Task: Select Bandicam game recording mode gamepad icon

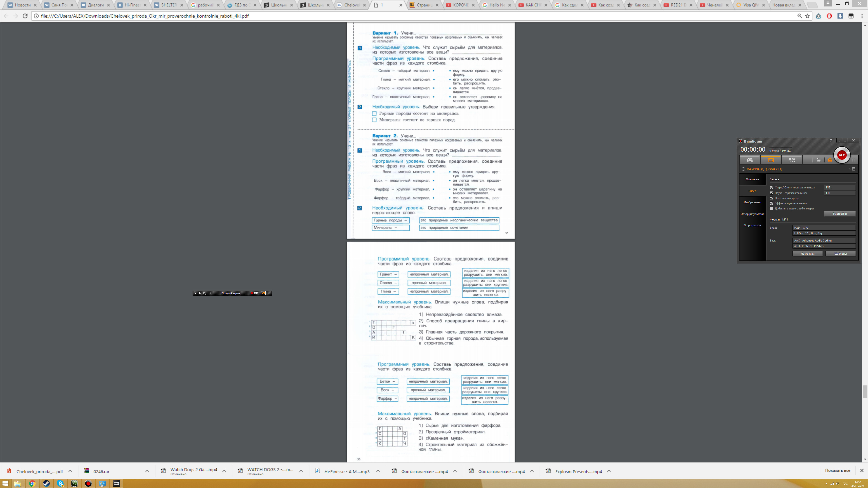Action: click(x=749, y=160)
